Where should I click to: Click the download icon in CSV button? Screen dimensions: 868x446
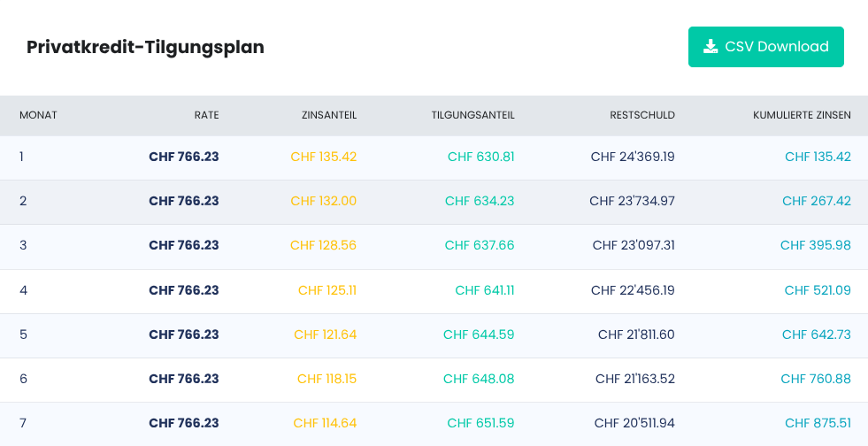(711, 47)
